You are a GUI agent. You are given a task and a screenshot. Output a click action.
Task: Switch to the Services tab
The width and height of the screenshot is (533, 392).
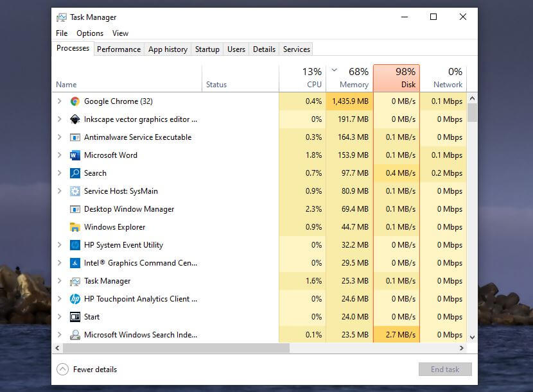(x=297, y=49)
